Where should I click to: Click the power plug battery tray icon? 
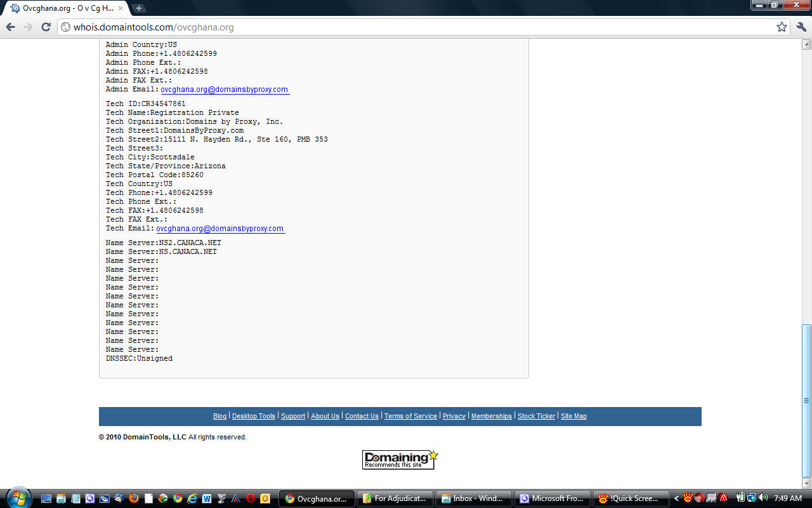[x=740, y=498]
